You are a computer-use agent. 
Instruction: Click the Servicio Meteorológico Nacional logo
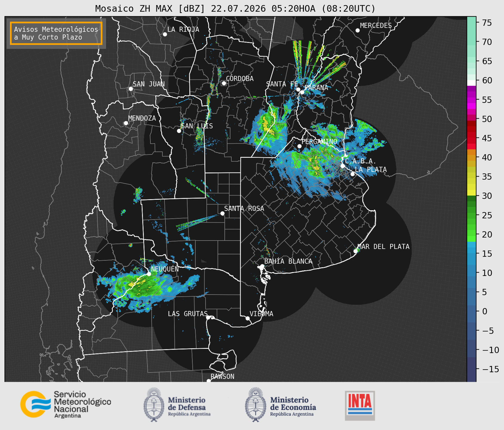pyautogui.click(x=66, y=404)
